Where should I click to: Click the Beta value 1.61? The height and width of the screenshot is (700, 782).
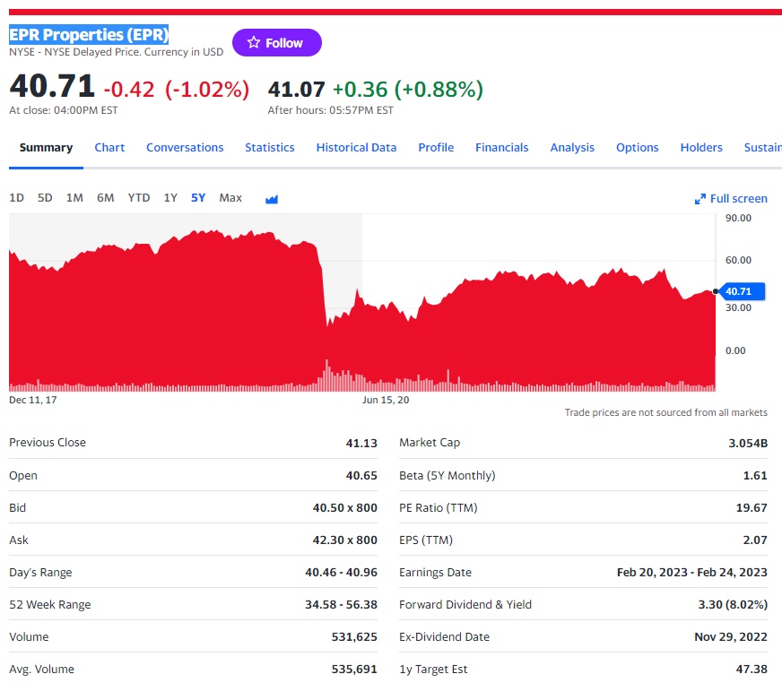(755, 476)
